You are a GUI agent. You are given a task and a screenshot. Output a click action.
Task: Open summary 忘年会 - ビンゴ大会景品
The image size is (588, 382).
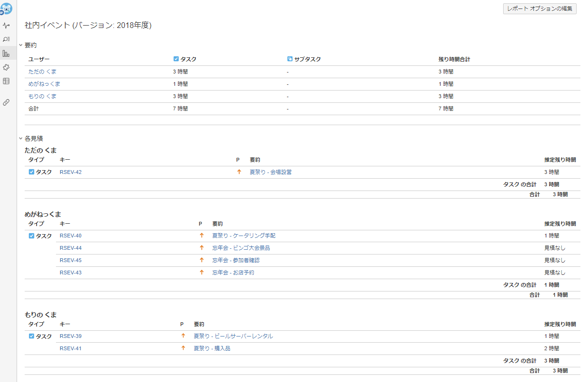coord(241,248)
